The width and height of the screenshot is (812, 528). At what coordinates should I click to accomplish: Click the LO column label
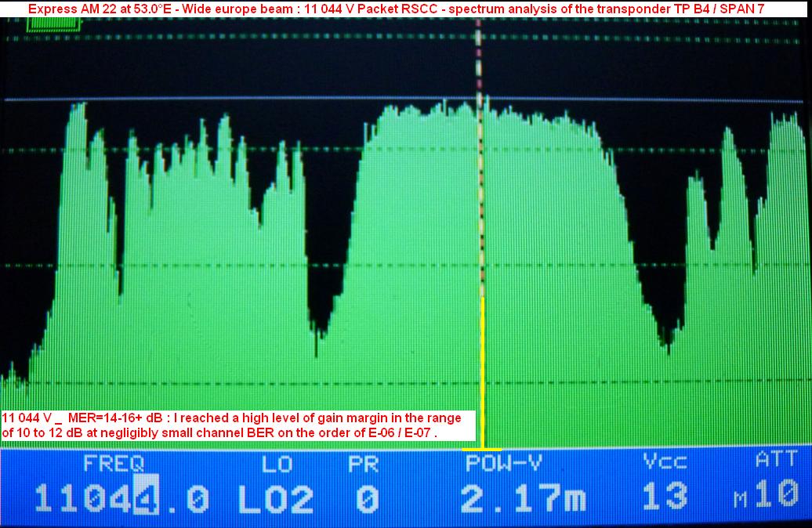point(277,463)
